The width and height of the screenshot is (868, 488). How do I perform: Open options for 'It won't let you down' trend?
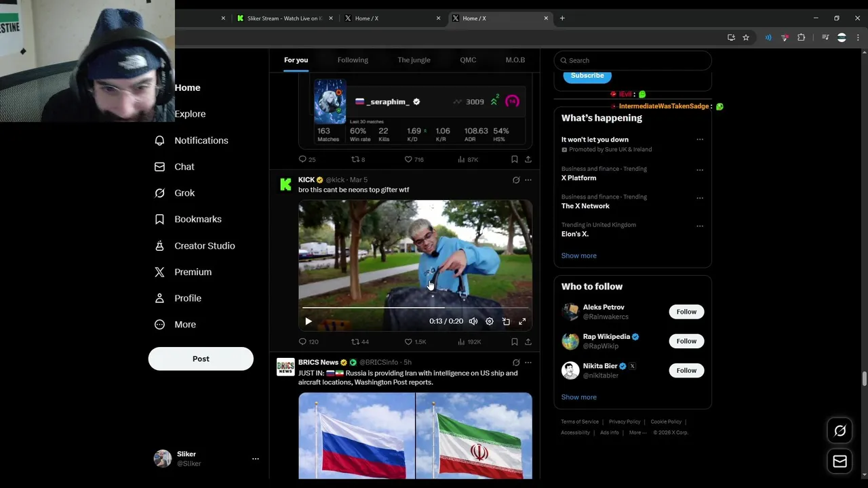pyautogui.click(x=700, y=140)
